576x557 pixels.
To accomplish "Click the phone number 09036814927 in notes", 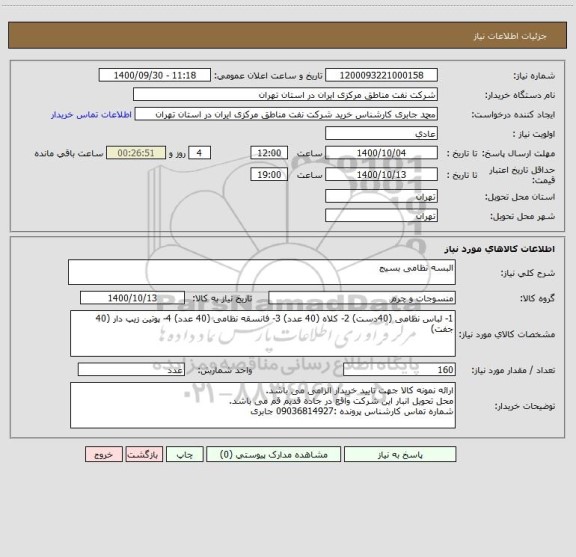I will tap(305, 412).
